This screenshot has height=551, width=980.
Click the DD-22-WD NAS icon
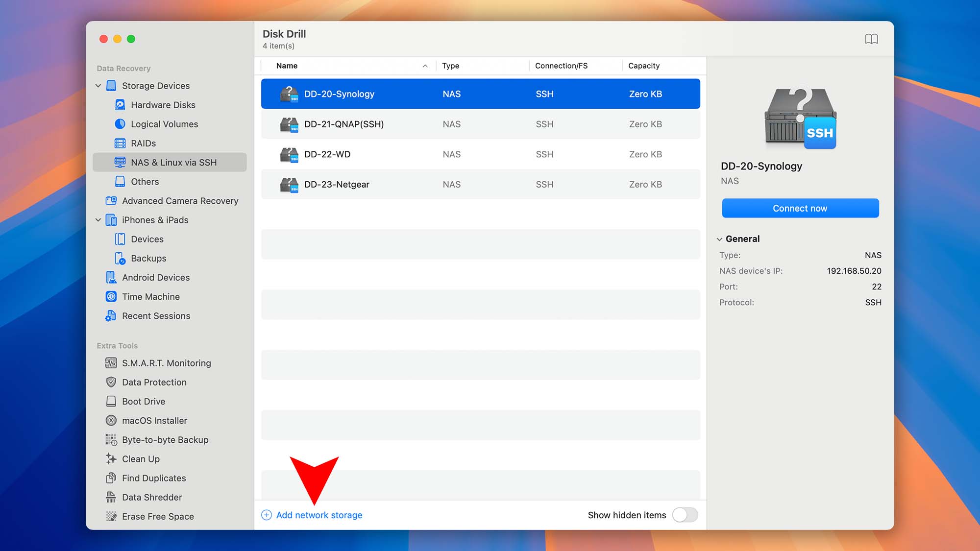point(289,155)
